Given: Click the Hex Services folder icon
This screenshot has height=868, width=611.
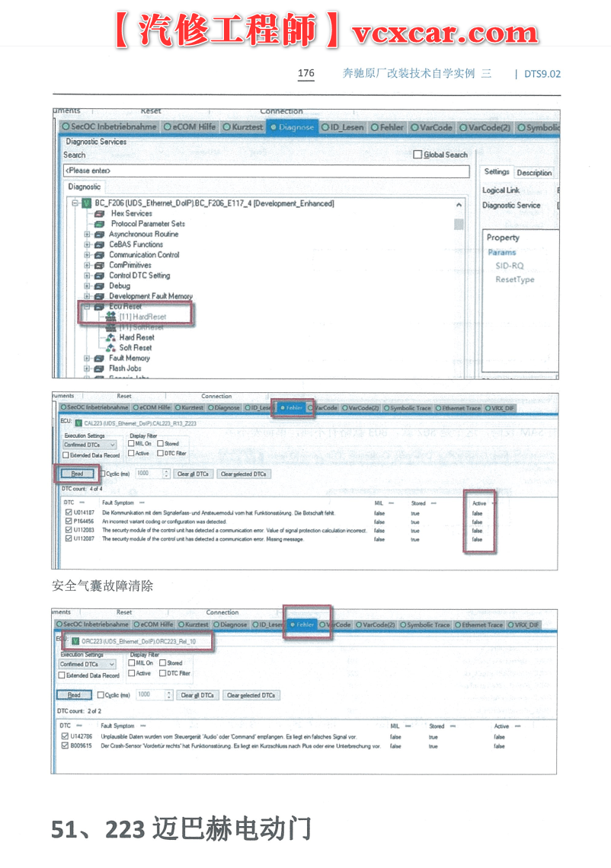Looking at the screenshot, I should coord(99,214).
